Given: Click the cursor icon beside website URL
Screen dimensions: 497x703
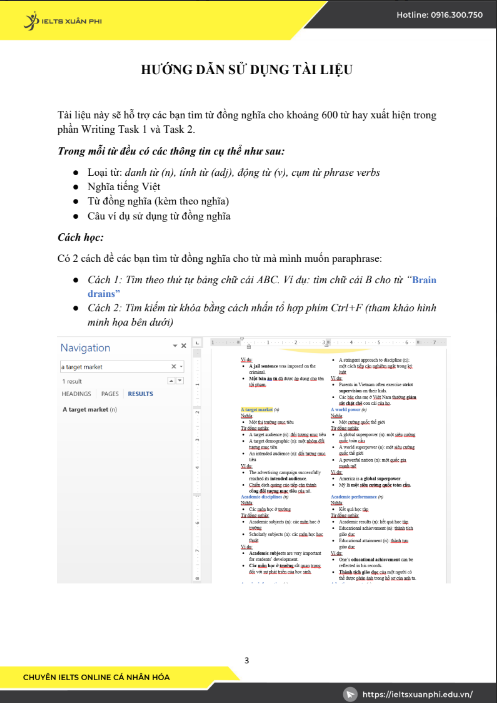Looking at the screenshot, I should coord(350,694).
